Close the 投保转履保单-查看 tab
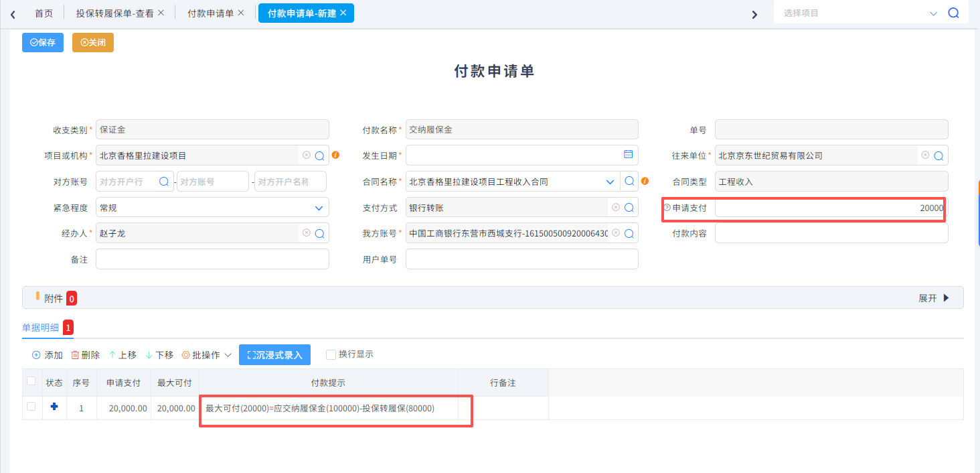Image resolution: width=980 pixels, height=473 pixels. [161, 13]
